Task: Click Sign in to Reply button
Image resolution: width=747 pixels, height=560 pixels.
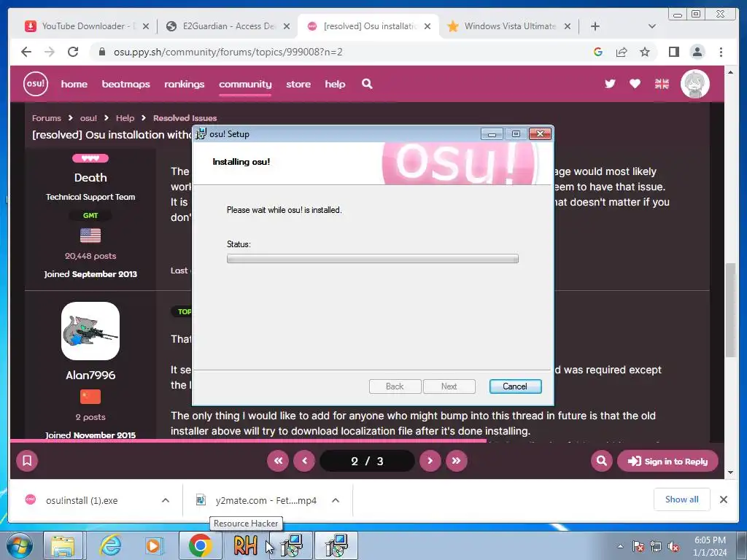Action: tap(667, 461)
